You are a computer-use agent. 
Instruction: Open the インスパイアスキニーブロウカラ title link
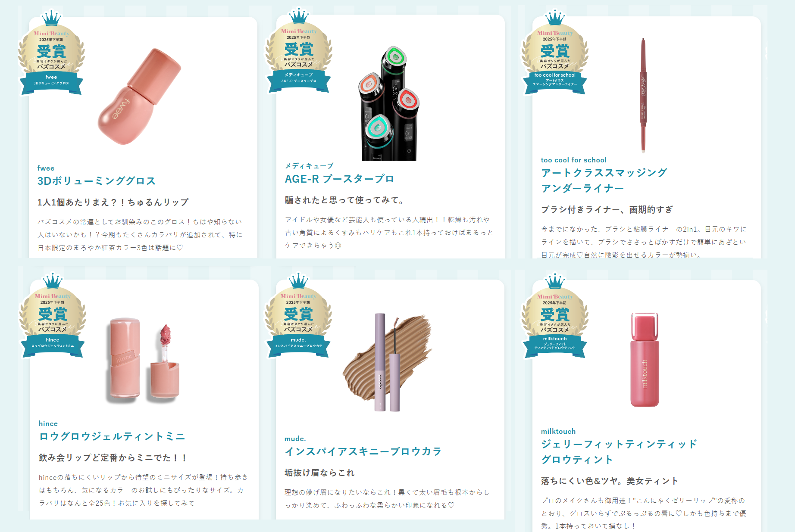click(x=363, y=451)
